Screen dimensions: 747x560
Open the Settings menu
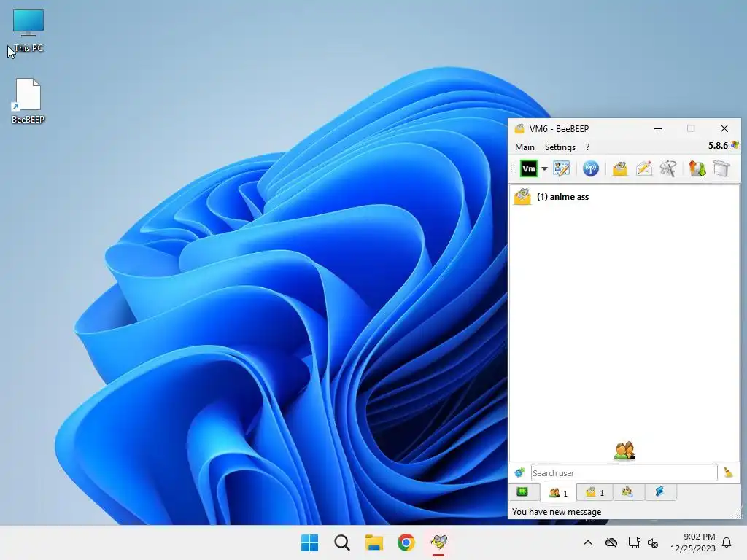[x=560, y=147]
